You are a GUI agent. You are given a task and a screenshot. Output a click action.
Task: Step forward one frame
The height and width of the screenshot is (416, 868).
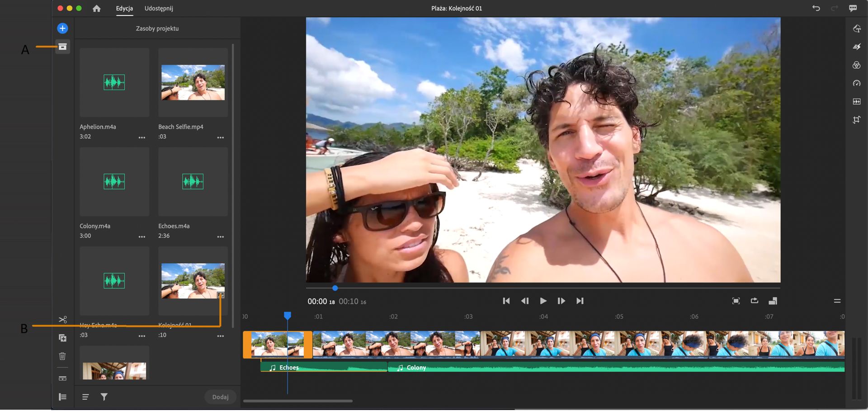coord(561,301)
